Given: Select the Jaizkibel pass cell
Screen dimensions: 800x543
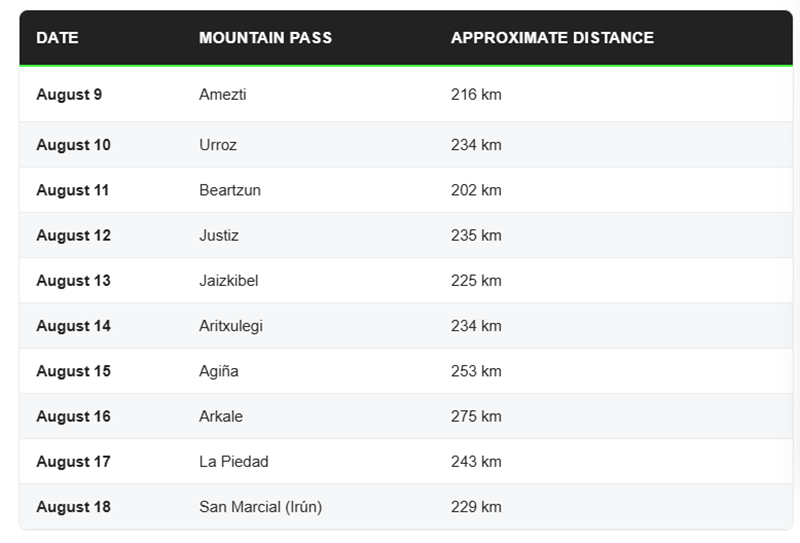Looking at the screenshot, I should point(229,281).
